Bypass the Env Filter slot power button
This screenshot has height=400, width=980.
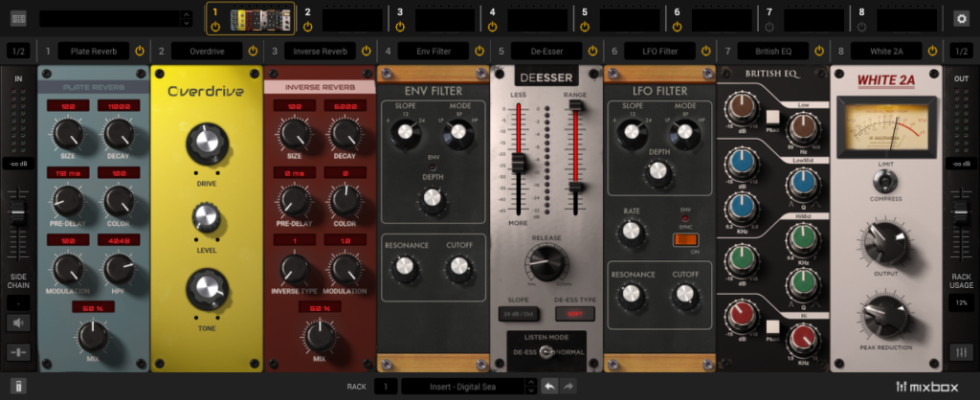pyautogui.click(x=479, y=51)
